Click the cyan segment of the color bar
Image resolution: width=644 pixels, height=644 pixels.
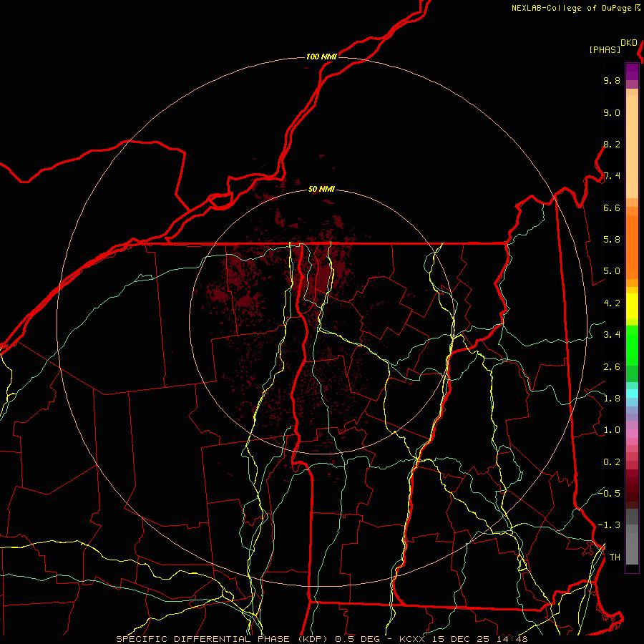632,394
